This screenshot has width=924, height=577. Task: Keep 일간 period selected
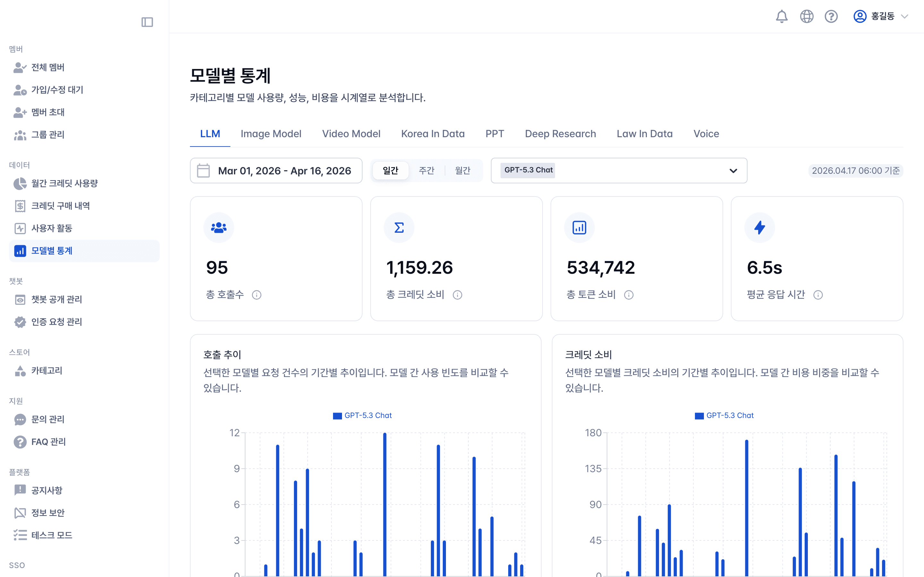[x=390, y=171]
